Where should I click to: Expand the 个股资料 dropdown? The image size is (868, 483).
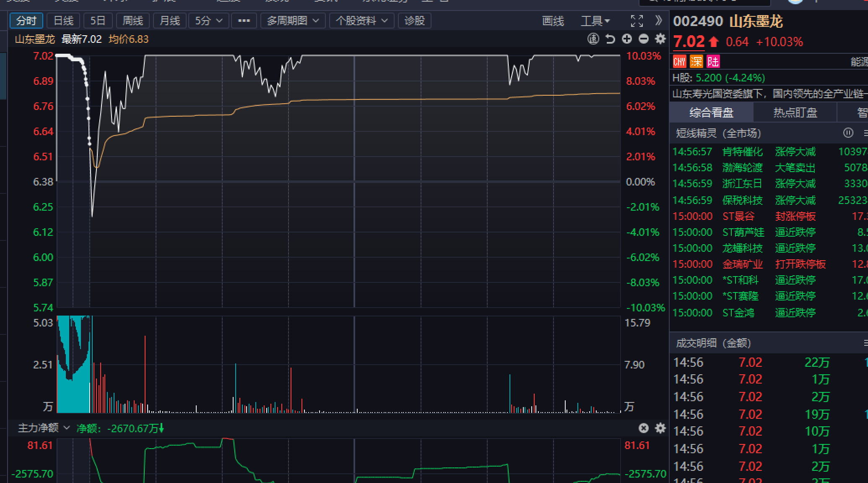361,21
